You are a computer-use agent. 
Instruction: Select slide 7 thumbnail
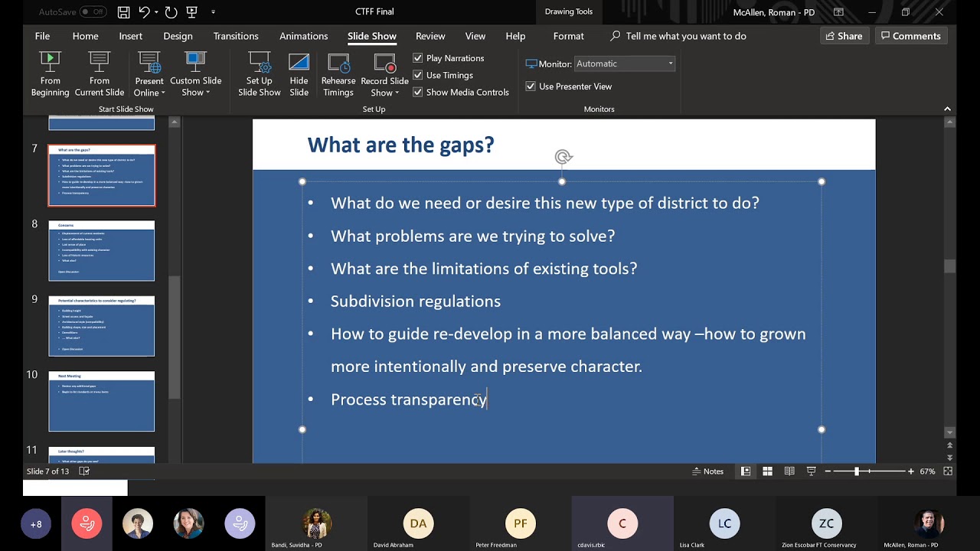pos(101,175)
